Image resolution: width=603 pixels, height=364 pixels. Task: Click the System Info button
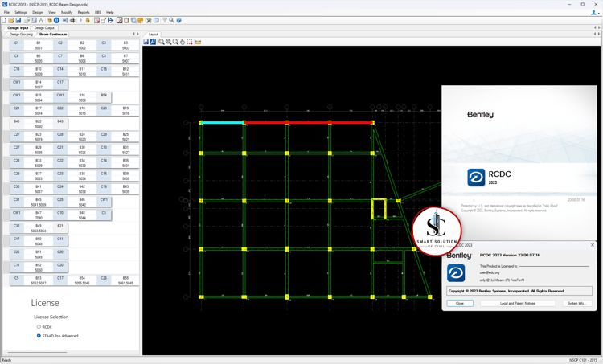576,303
